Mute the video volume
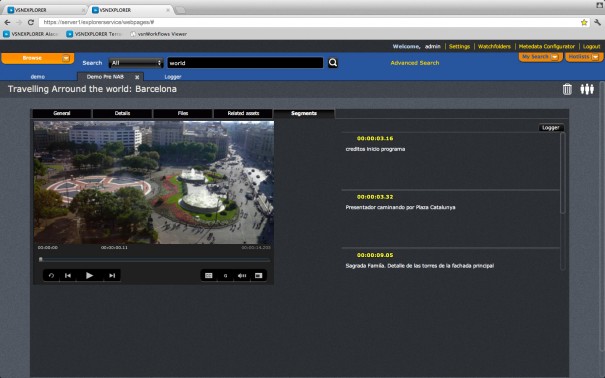The image size is (605, 378). pos(242,275)
